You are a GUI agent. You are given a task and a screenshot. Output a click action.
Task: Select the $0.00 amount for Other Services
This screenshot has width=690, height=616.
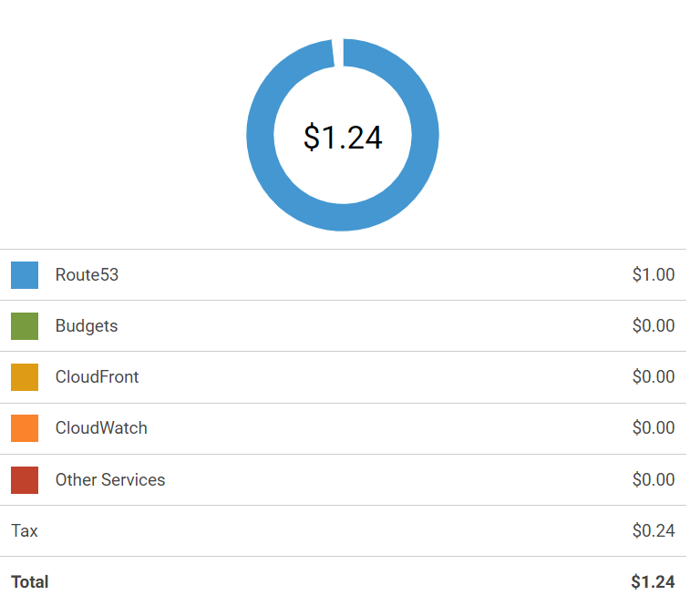coord(653,480)
